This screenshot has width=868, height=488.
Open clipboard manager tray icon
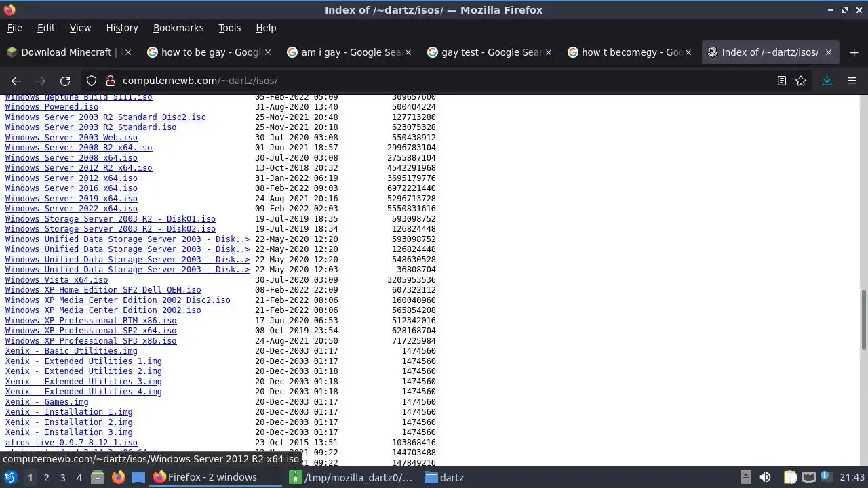[x=790, y=477]
